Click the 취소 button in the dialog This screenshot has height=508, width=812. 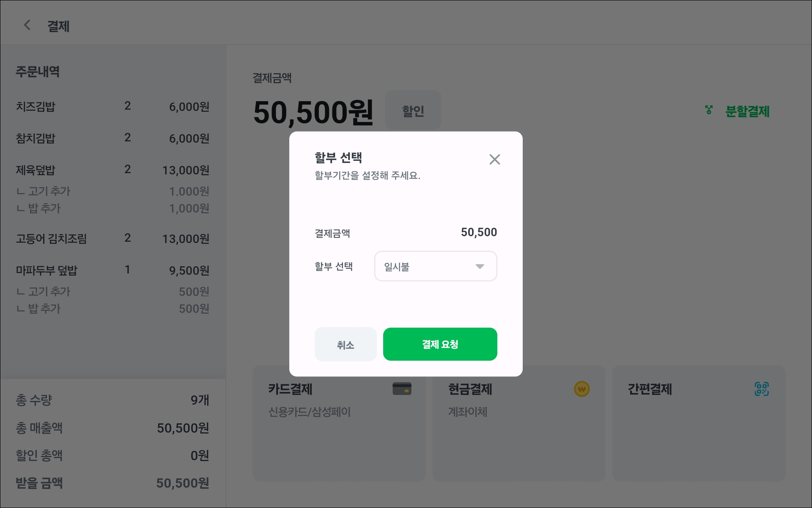(x=346, y=344)
